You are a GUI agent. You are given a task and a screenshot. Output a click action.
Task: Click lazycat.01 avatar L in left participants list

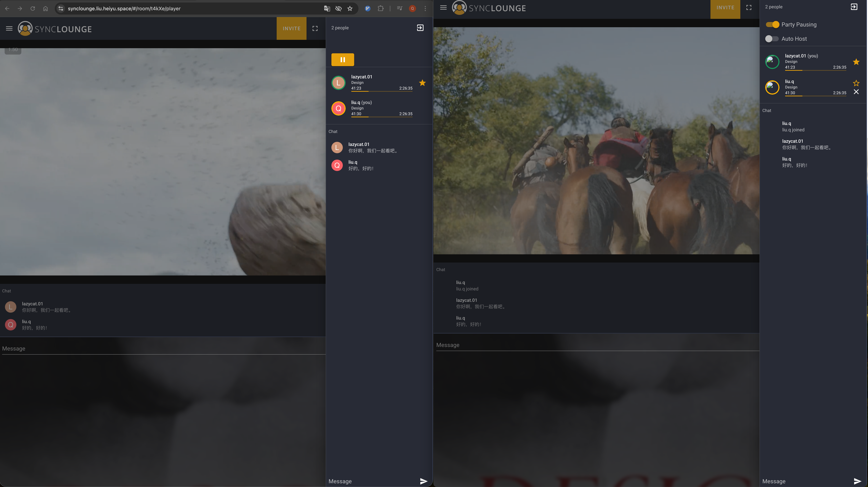tap(338, 83)
